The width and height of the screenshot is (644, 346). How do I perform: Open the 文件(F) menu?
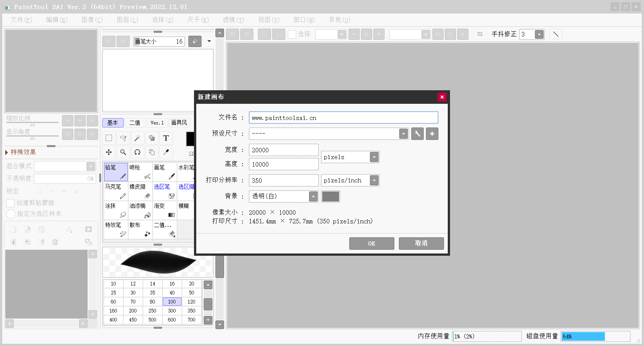[21, 20]
